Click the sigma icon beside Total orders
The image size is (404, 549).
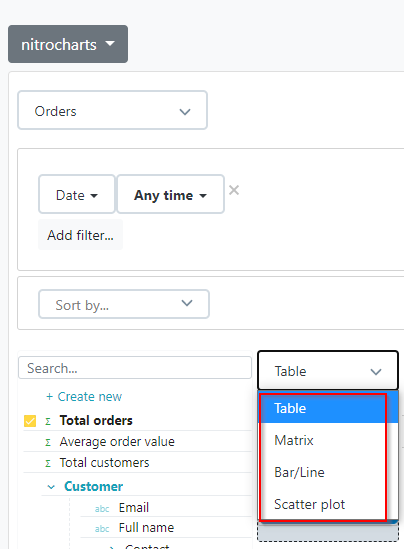click(48, 421)
